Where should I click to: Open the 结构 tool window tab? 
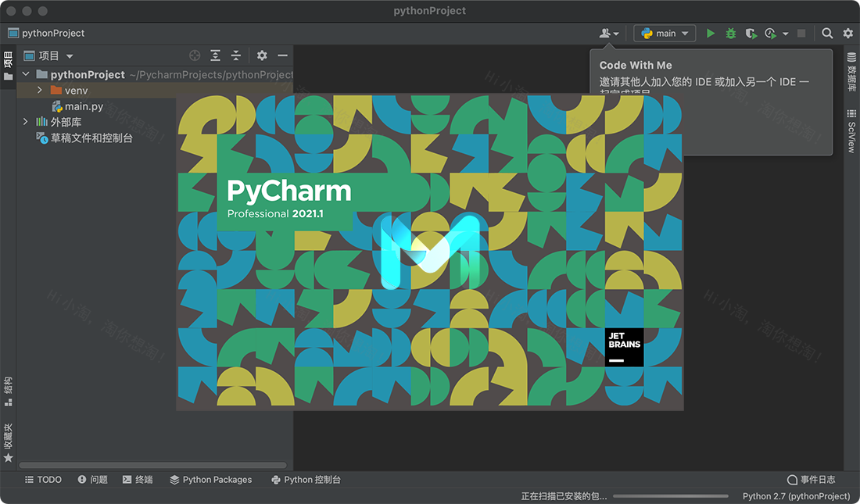tap(8, 391)
